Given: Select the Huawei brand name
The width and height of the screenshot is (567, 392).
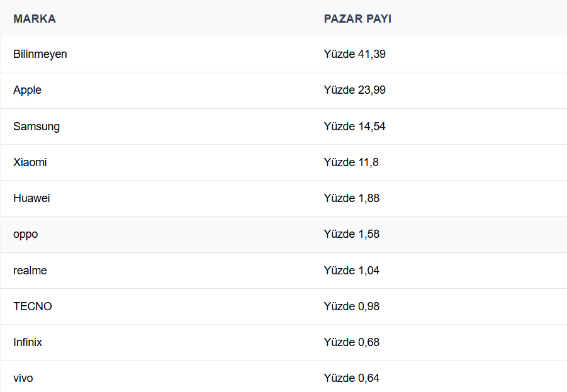Looking at the screenshot, I should pyautogui.click(x=31, y=198).
